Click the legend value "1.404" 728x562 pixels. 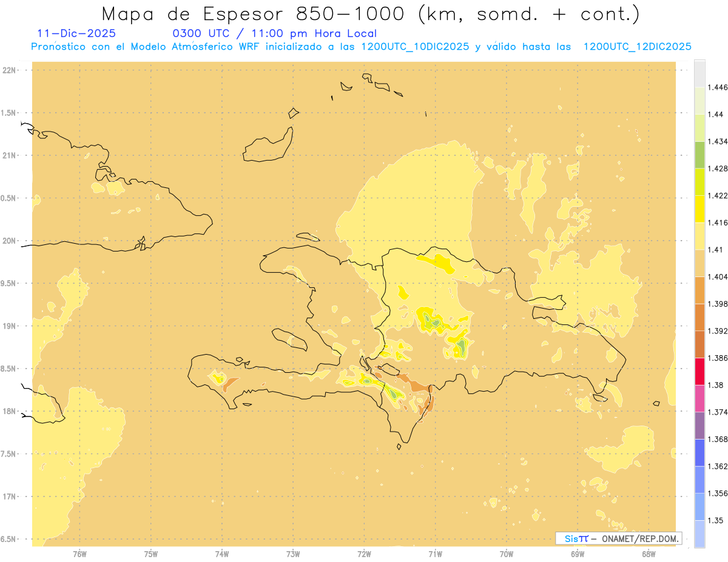[x=717, y=276]
